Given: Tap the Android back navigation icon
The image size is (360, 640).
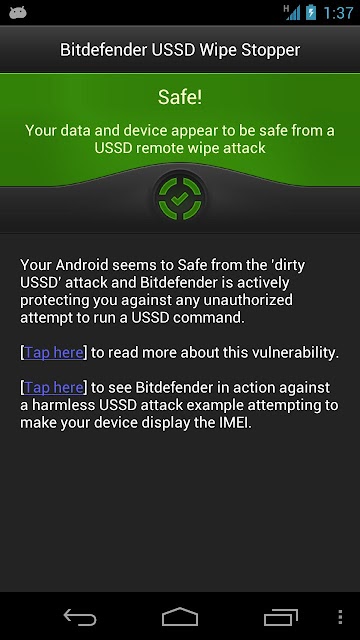Looking at the screenshot, I should pyautogui.click(x=80, y=617).
